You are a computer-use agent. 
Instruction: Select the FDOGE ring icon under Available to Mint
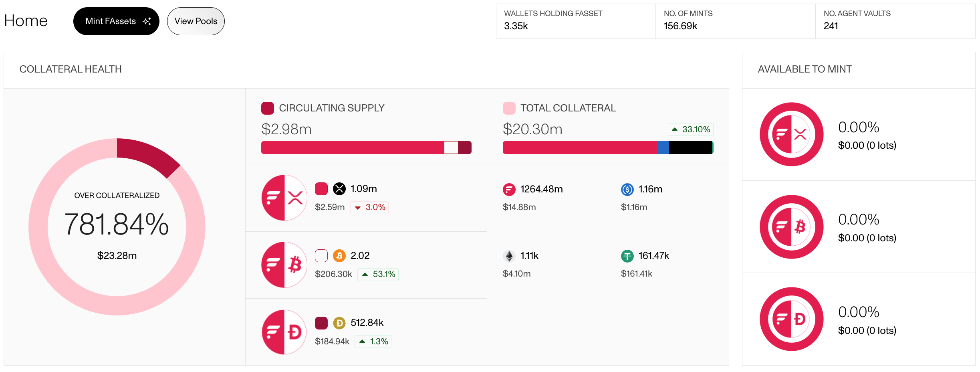[x=791, y=319]
